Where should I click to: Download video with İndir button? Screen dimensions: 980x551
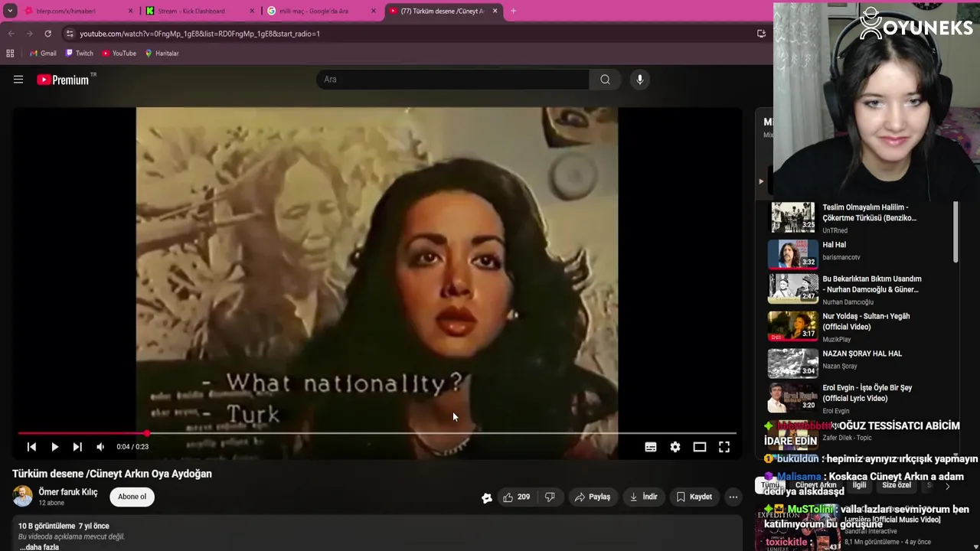pyautogui.click(x=643, y=497)
